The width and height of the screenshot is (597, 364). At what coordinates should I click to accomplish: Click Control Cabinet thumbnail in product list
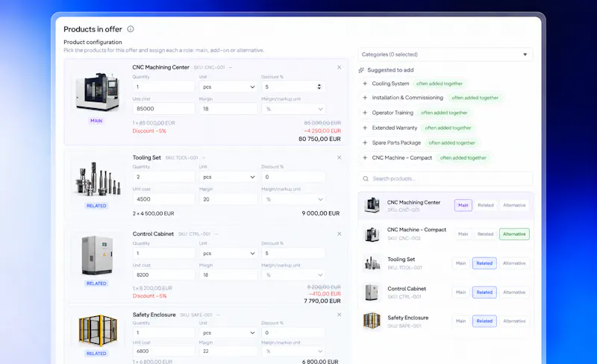[372, 292]
